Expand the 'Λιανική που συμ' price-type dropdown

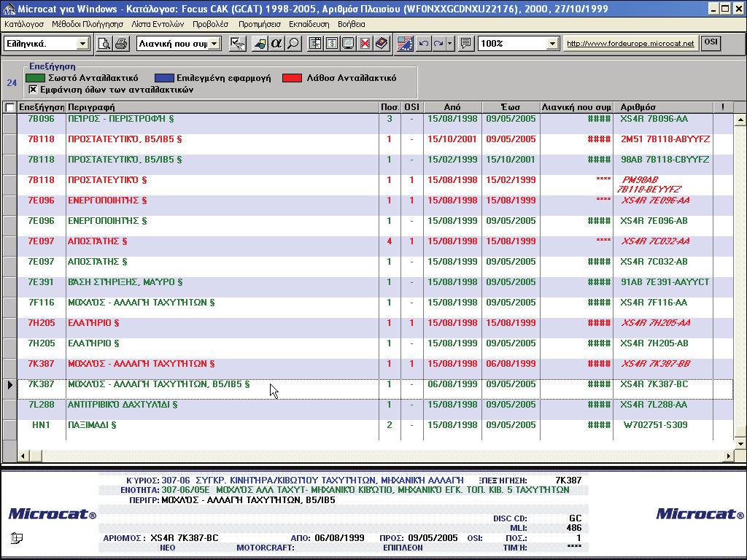click(x=214, y=44)
